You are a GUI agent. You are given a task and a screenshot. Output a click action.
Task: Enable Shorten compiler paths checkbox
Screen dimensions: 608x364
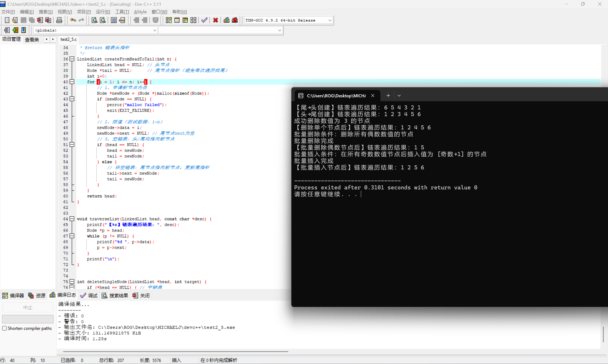[5, 328]
